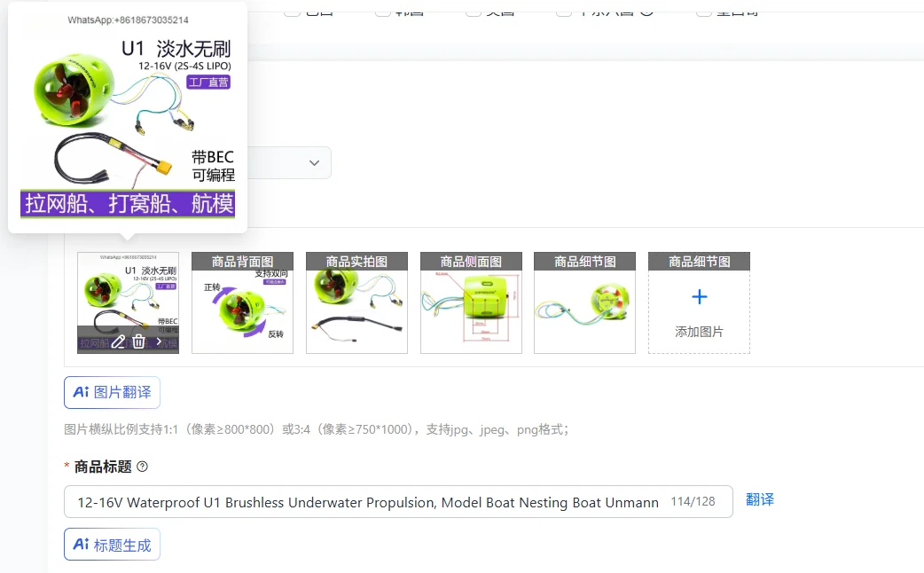
Task: Select the 商品背面图 thumbnail
Action: 242,303
